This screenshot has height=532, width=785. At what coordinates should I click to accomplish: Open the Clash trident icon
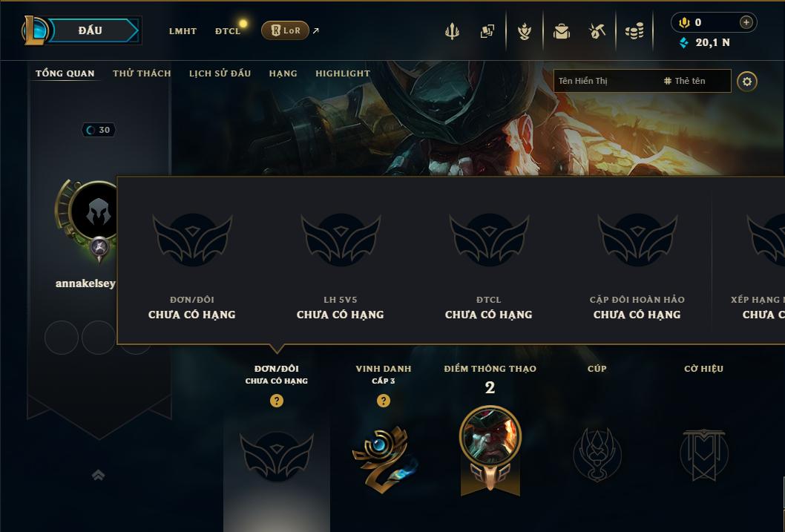[452, 31]
